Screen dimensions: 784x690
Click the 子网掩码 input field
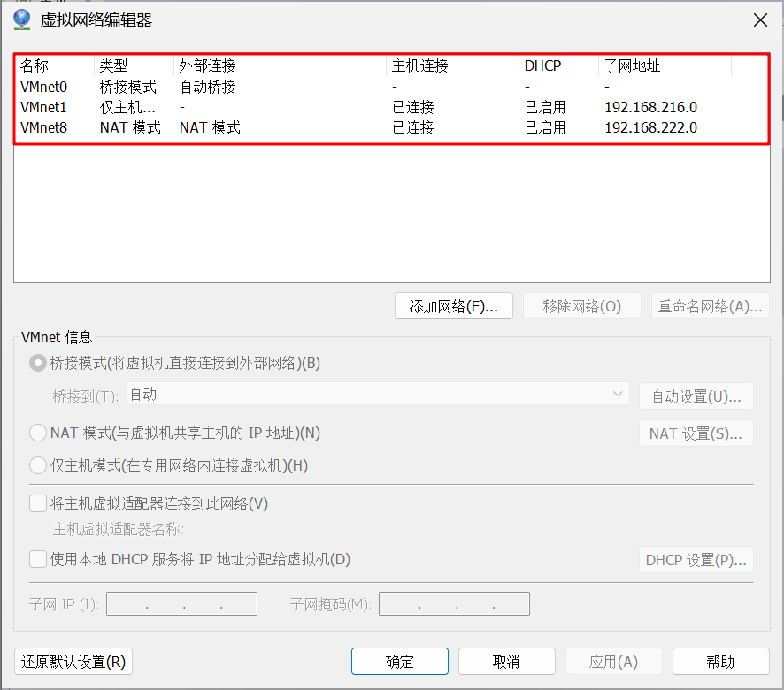[x=454, y=604]
